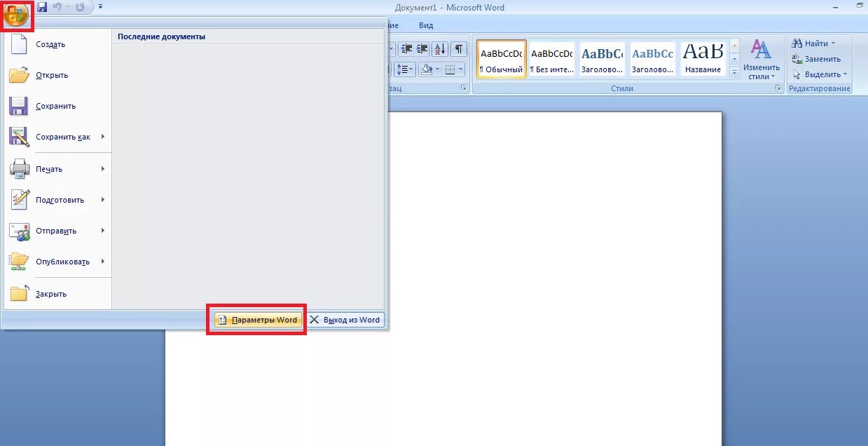Click the Undo arrow in Quick Access Toolbar
Screen dimensions: 868x446
pos(57,7)
